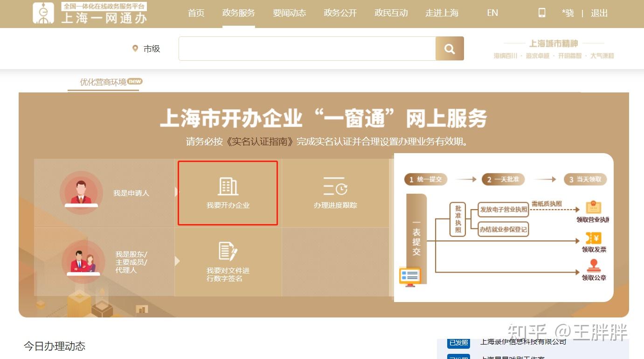Go to 首页 in the top navigation
This screenshot has height=359, width=644.
[x=196, y=13]
